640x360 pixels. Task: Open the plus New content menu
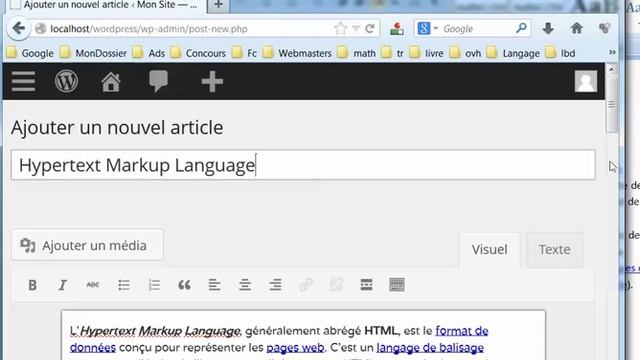(212, 82)
